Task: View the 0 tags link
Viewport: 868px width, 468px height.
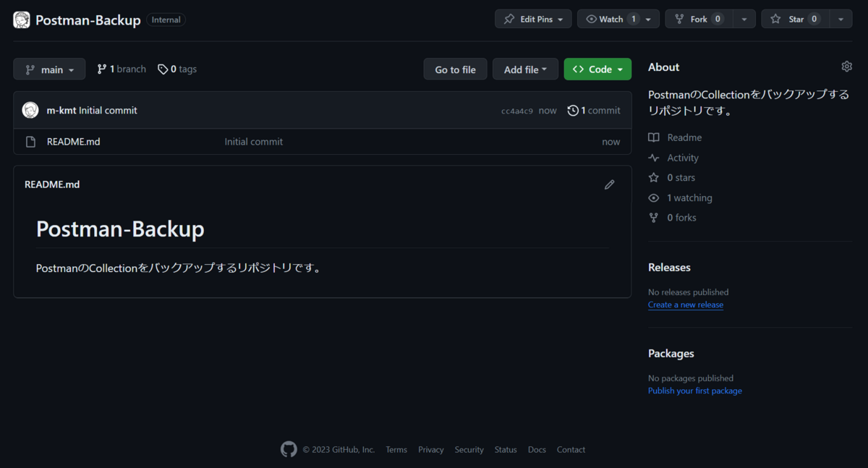Action: [177, 69]
